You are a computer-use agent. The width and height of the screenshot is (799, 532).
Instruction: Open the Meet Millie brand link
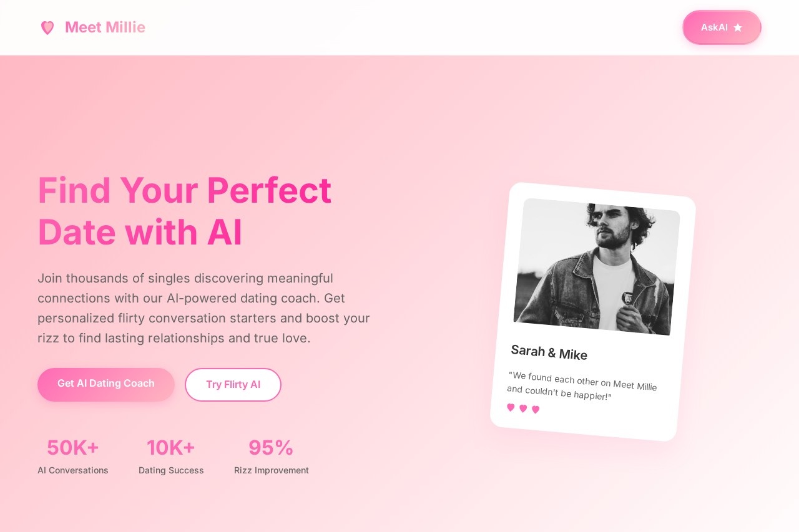(x=105, y=27)
